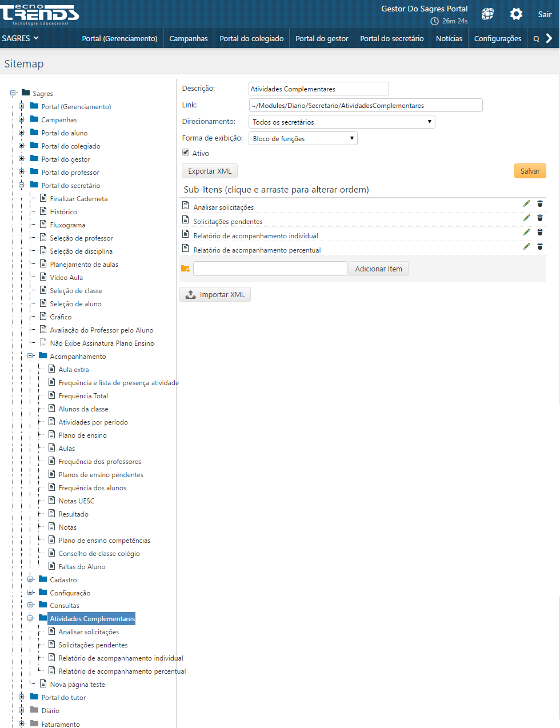Click the new sub-item name input field
Screen dimensions: 560x728
click(270, 269)
